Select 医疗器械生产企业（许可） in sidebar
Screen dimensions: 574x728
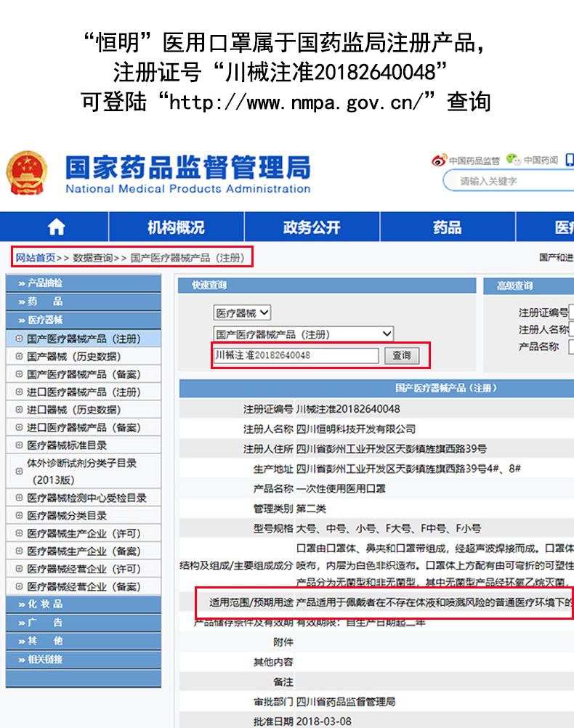[x=84, y=533]
